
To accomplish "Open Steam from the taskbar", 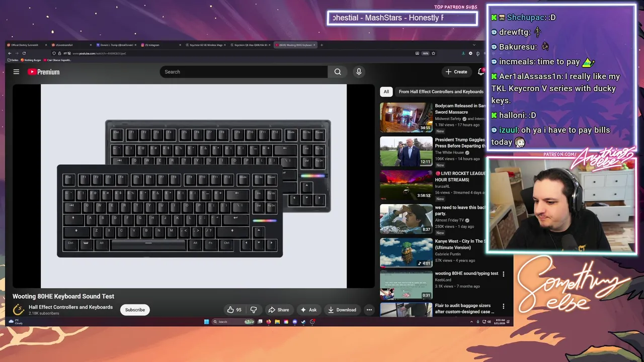I will coord(303,322).
